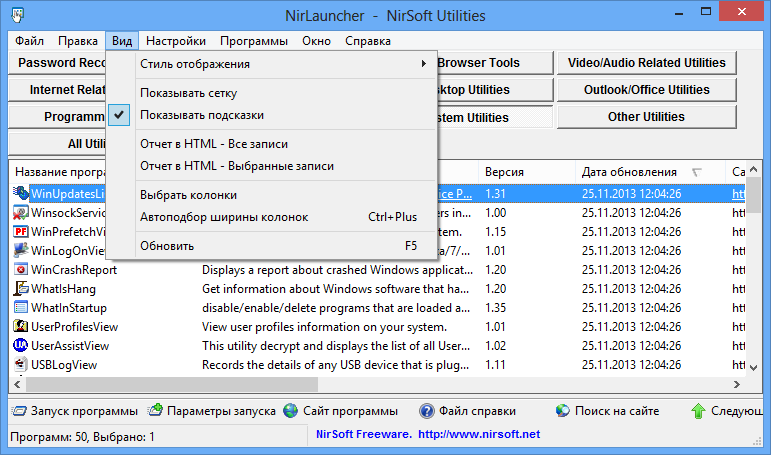
Task: Select Автоподбор ширины колонок item
Action: [271, 217]
